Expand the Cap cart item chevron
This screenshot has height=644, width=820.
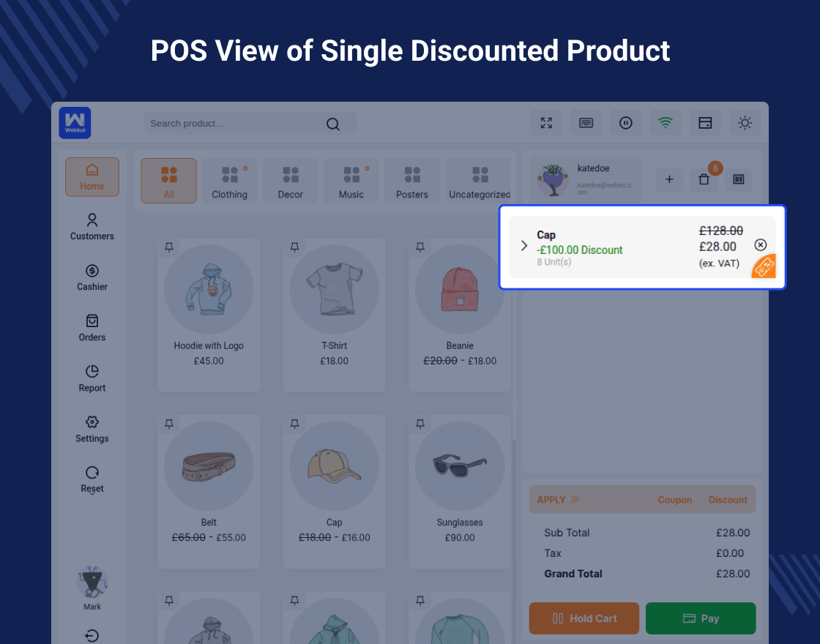click(x=523, y=246)
